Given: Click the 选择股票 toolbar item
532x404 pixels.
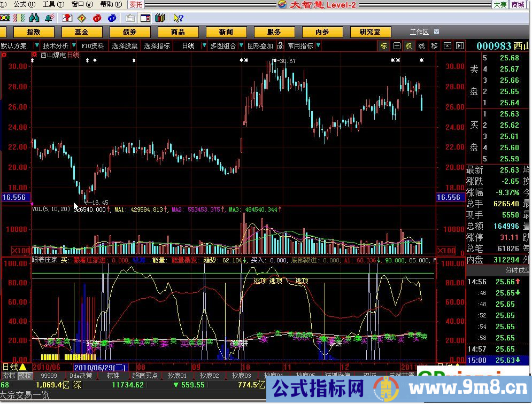Looking at the screenshot, I should [x=125, y=46].
